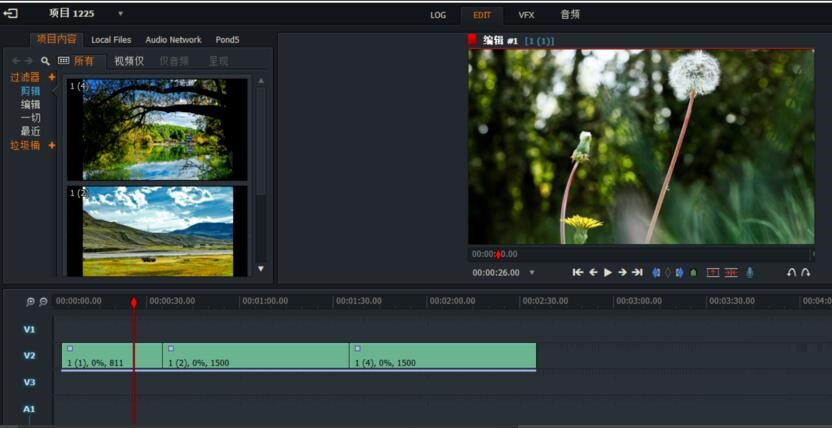
Task: Switch to the VFX tab
Action: tap(526, 15)
